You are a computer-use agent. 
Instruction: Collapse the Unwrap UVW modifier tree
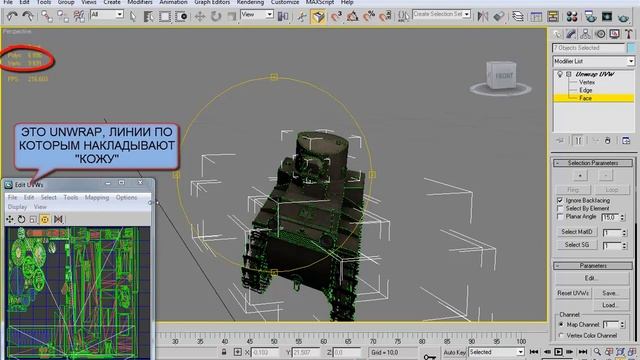pyautogui.click(x=569, y=74)
